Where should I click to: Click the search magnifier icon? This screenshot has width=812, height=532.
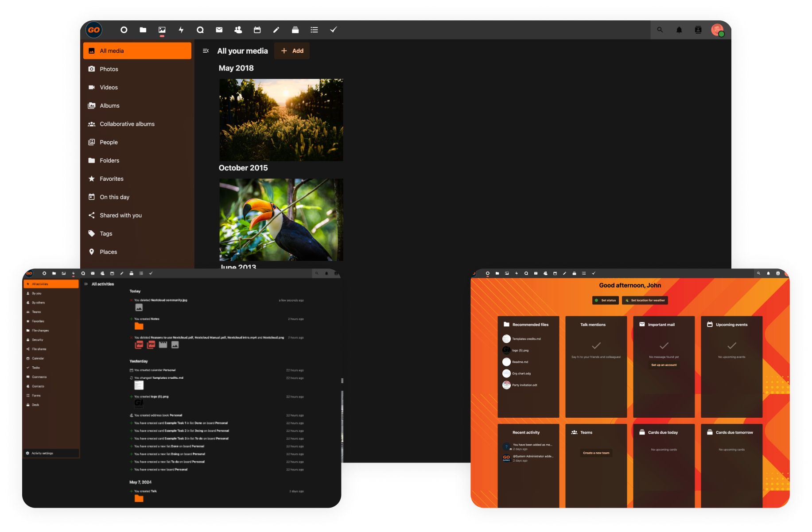click(x=660, y=30)
